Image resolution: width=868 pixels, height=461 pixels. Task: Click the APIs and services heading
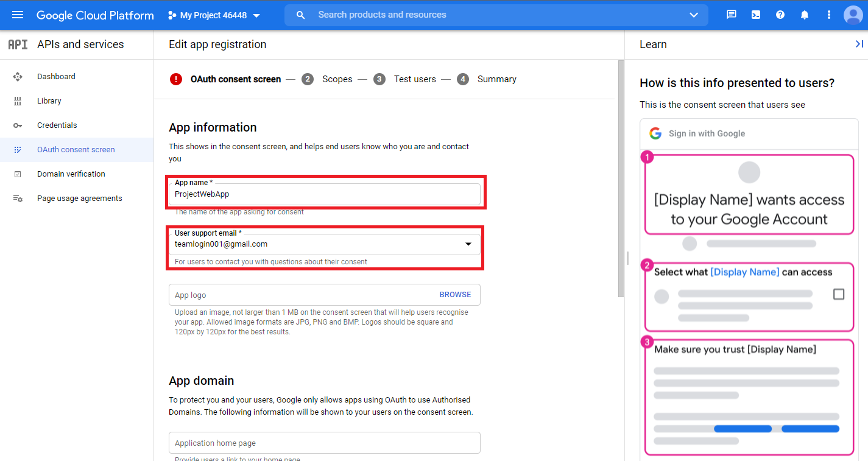click(80, 44)
